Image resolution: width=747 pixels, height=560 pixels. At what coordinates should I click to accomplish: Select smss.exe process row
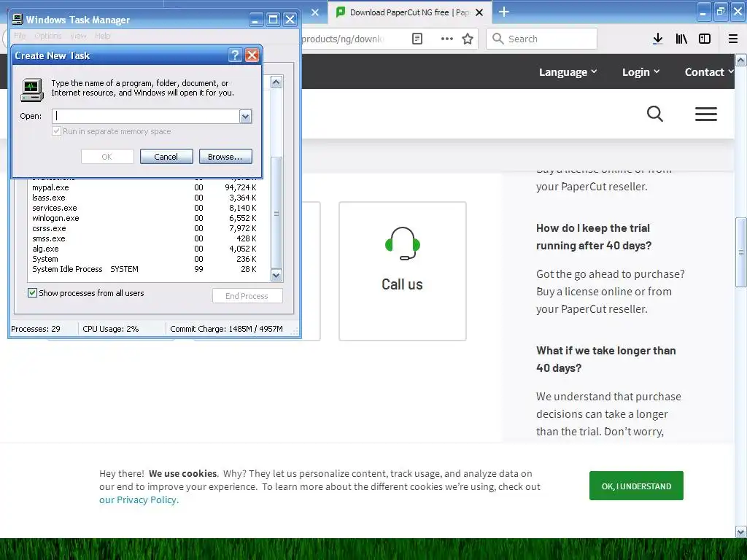click(144, 238)
